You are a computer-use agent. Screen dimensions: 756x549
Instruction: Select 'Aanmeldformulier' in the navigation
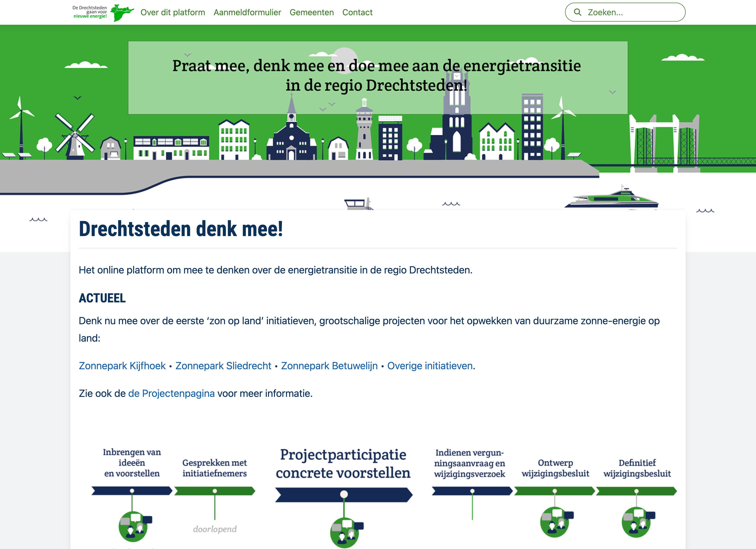pos(247,12)
